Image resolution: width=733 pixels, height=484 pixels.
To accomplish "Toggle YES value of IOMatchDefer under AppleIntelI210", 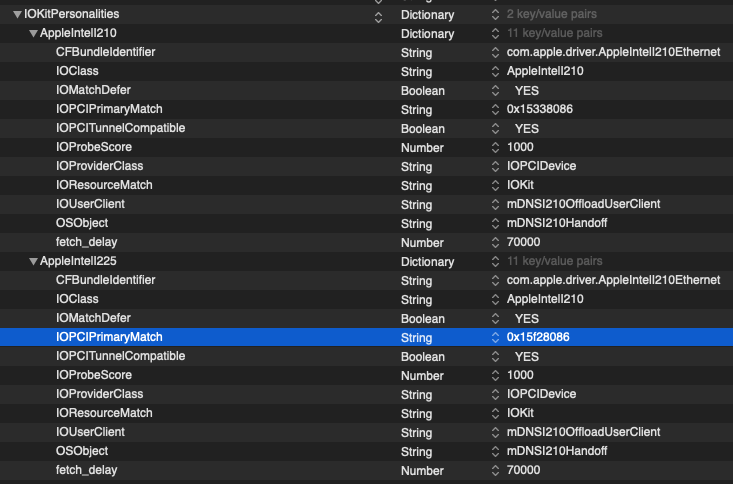I will pos(527,91).
